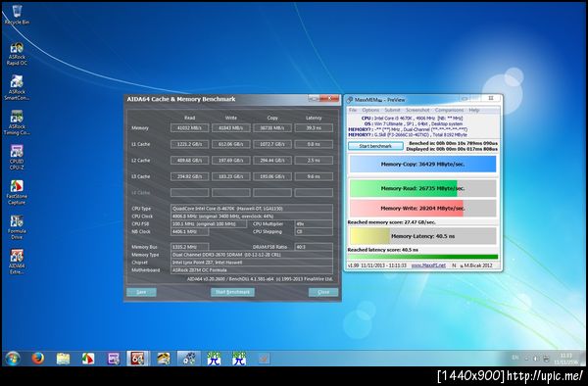Viewport: 588px width, 386px height.
Task: Click the L1 Cache Copy value 1072.7 GB/s
Action: [272, 144]
